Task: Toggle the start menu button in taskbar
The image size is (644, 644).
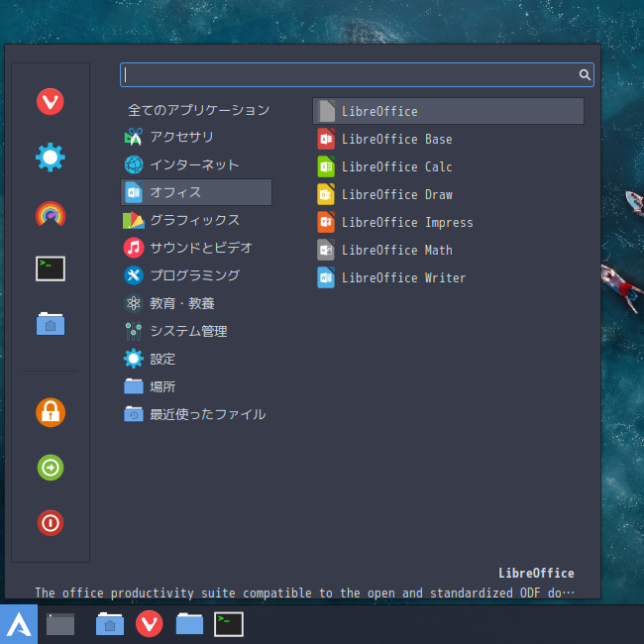Action: pos(19,624)
